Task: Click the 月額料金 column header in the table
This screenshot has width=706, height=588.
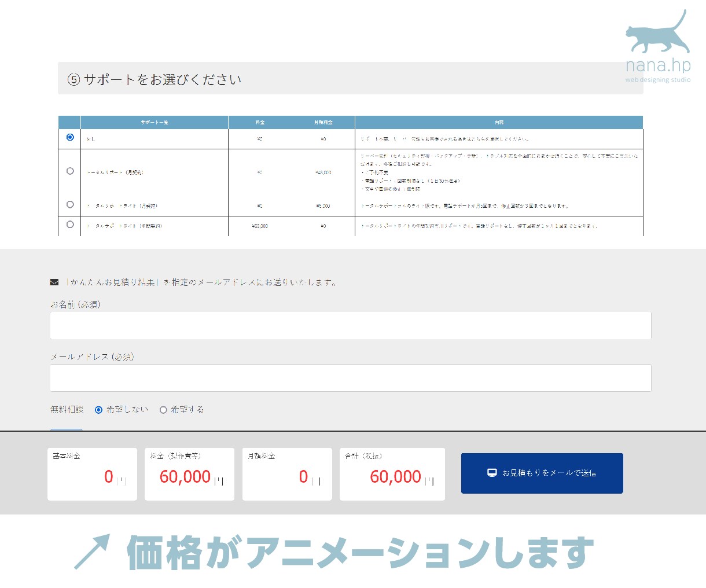Action: tap(323, 122)
